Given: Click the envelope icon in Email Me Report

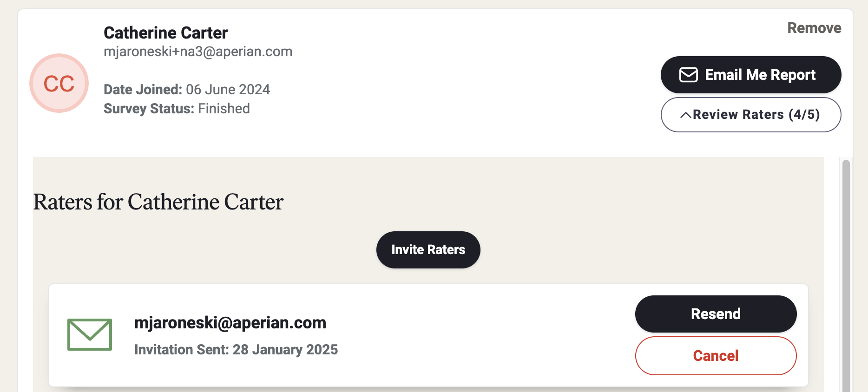Looking at the screenshot, I should pos(688,75).
